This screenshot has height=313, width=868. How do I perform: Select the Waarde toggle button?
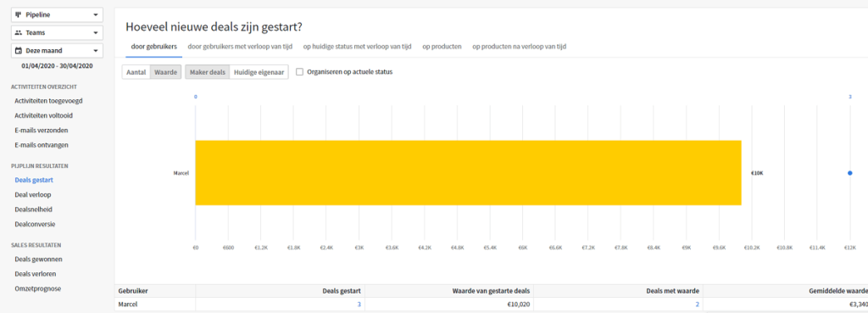point(165,72)
